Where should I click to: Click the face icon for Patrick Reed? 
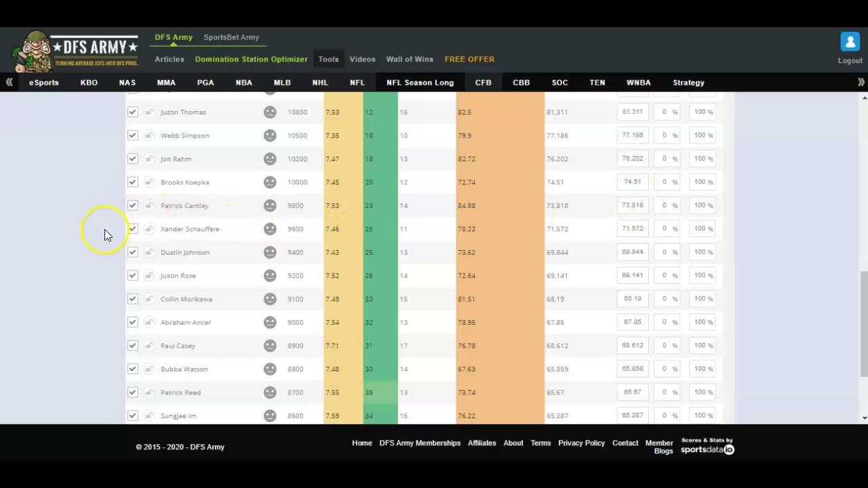click(270, 392)
